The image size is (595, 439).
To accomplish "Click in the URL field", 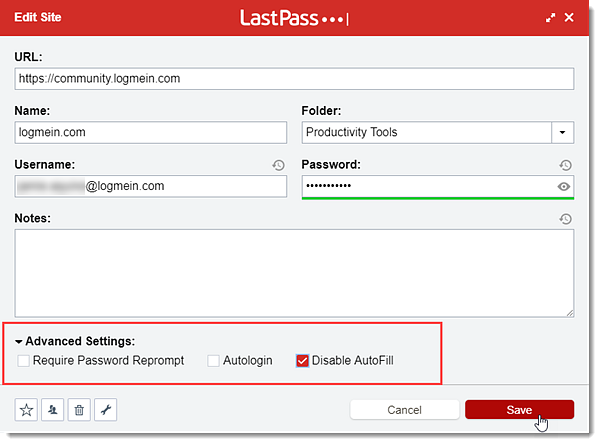I will pyautogui.click(x=294, y=79).
